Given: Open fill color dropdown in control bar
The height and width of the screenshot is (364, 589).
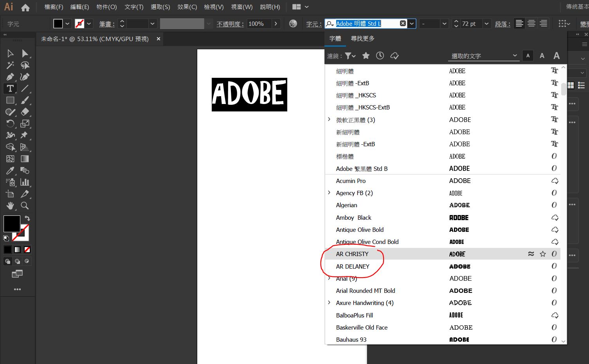Looking at the screenshot, I should pyautogui.click(x=67, y=24).
